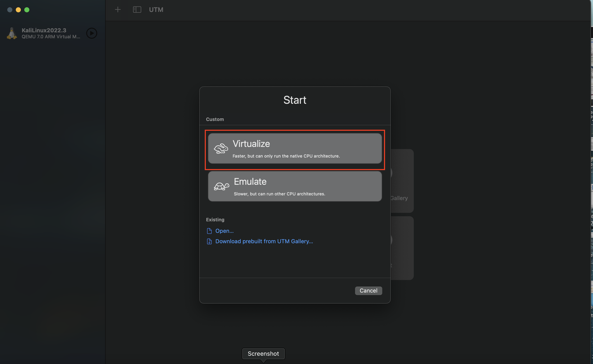The height and width of the screenshot is (364, 593).
Task: Click the yellow minimize window button
Action: pos(18,10)
